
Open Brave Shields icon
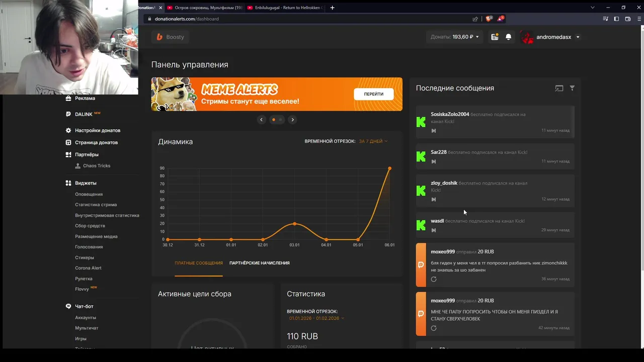click(489, 19)
